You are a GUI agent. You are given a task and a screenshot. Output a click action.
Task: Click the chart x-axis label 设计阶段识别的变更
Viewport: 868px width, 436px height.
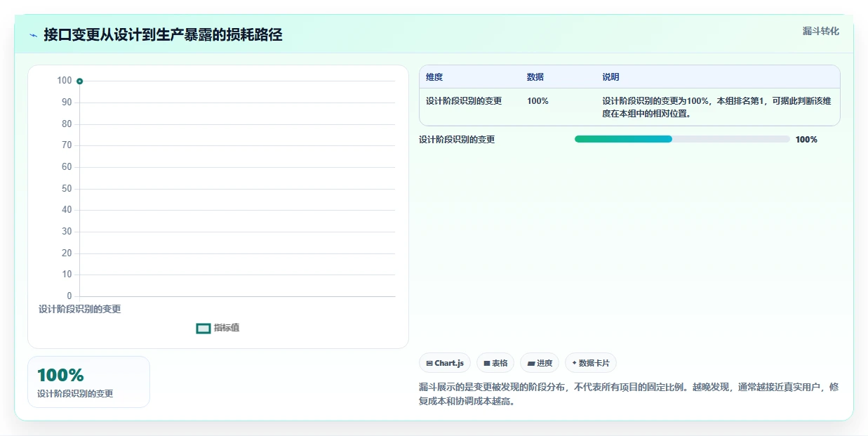pos(79,309)
